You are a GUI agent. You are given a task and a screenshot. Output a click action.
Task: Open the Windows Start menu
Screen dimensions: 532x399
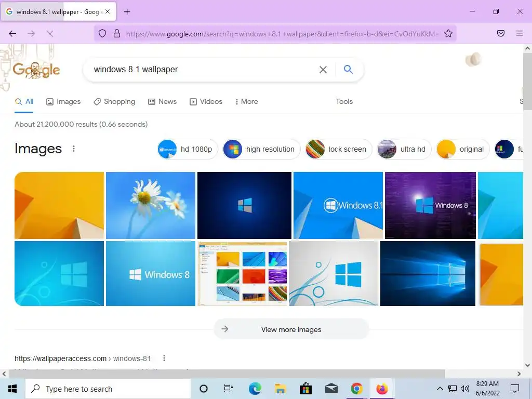(x=12, y=389)
